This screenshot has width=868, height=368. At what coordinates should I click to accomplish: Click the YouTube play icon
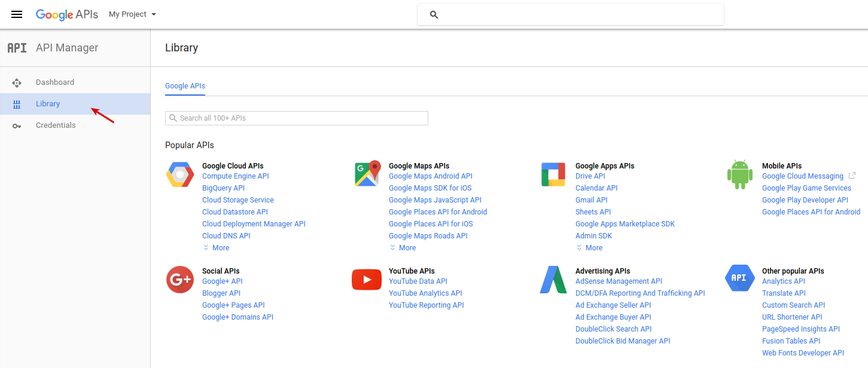pos(367,280)
